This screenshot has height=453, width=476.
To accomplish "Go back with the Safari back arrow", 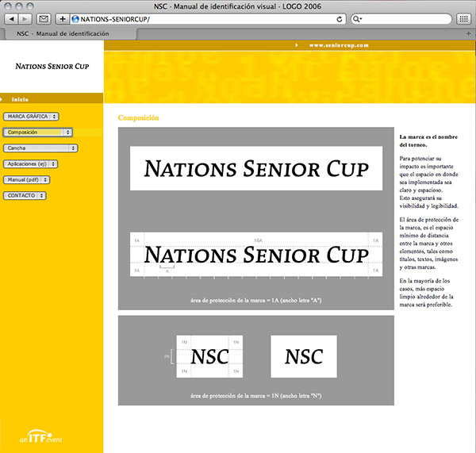I will pos(12,19).
